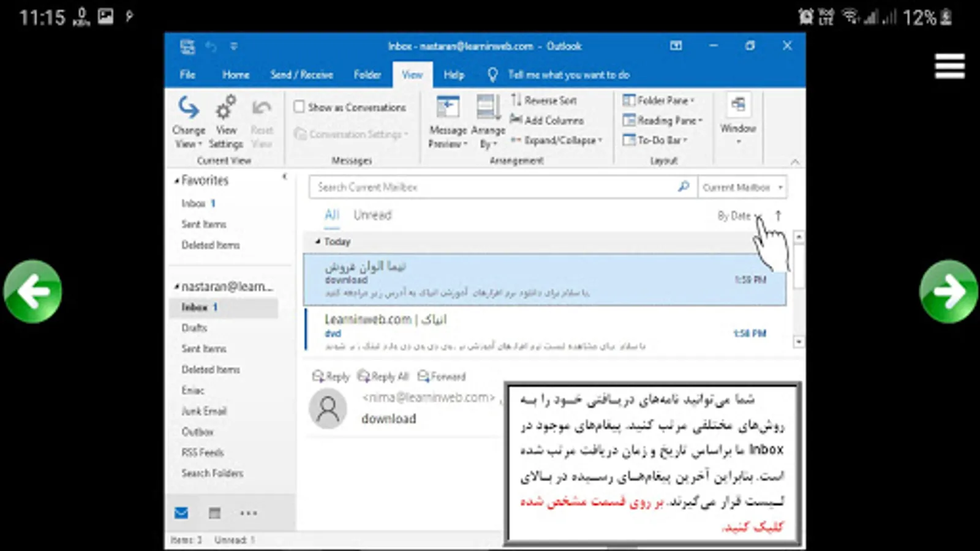Forward the open message
Image resolution: width=980 pixels, height=551 pixels.
[x=442, y=377]
